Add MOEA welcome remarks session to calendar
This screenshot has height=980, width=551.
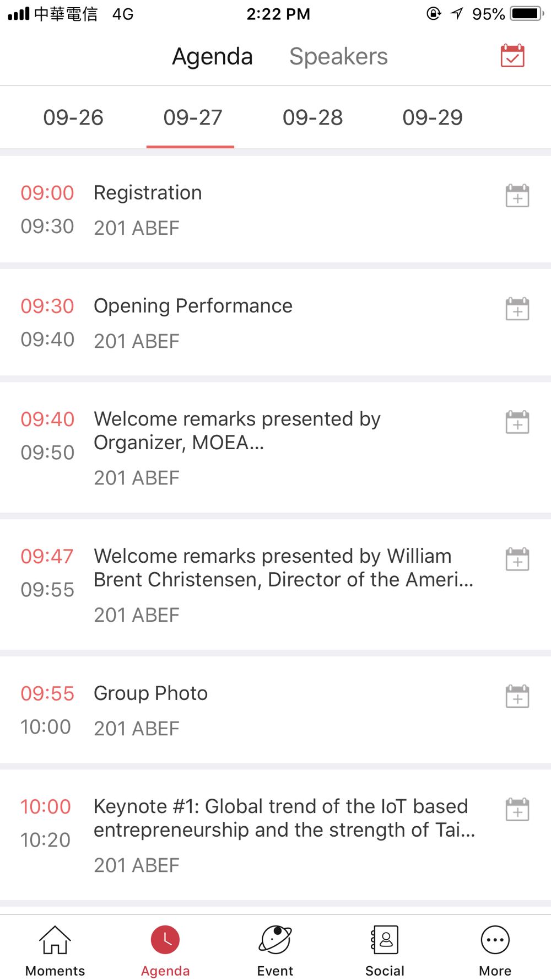tap(517, 422)
